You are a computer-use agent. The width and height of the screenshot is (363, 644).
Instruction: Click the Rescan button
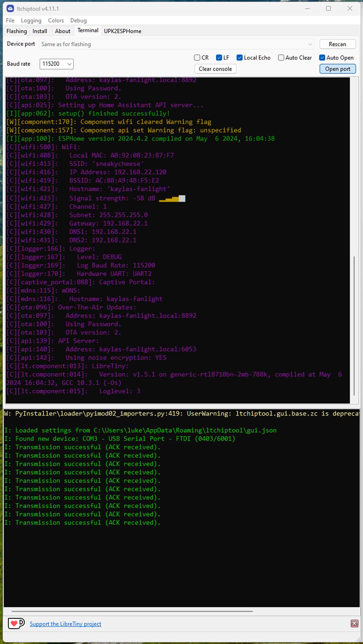tap(337, 44)
